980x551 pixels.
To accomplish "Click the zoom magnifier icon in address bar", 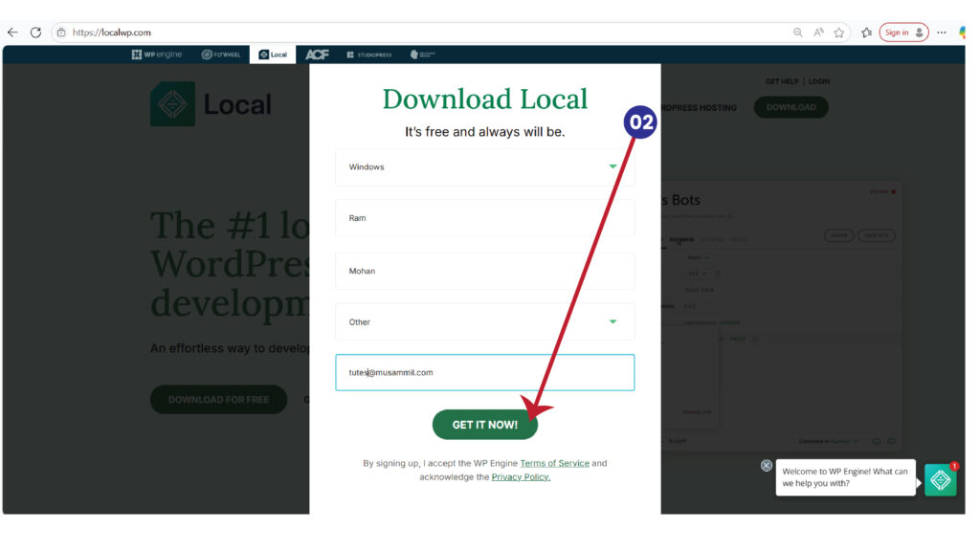I will tap(797, 33).
